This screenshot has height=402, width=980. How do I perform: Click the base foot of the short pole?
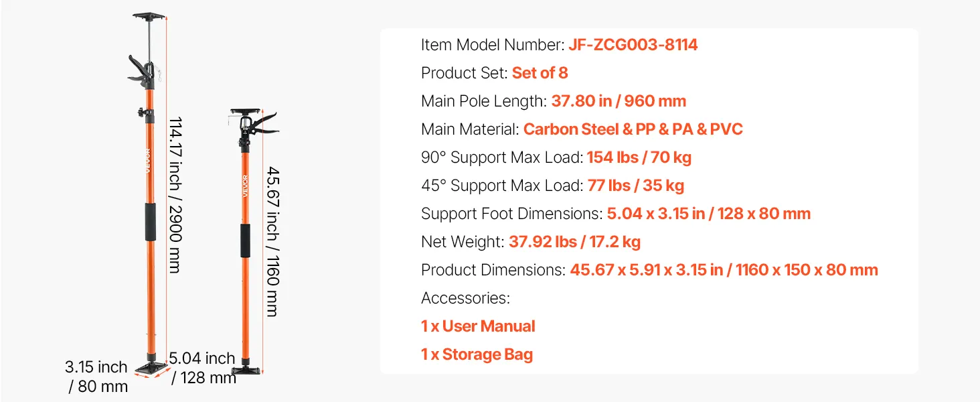click(246, 369)
